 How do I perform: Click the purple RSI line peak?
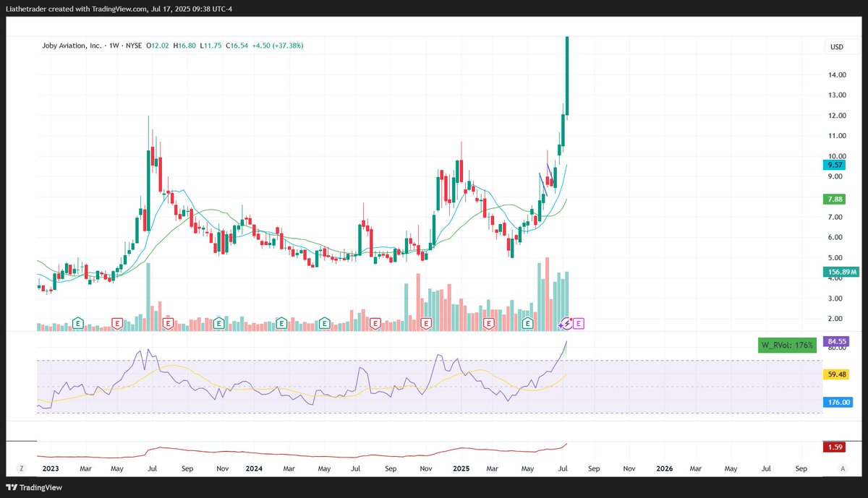pyautogui.click(x=567, y=341)
